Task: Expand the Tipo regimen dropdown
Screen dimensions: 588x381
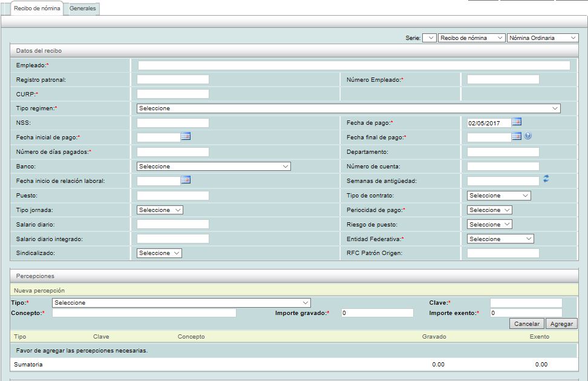Action: 348,108
